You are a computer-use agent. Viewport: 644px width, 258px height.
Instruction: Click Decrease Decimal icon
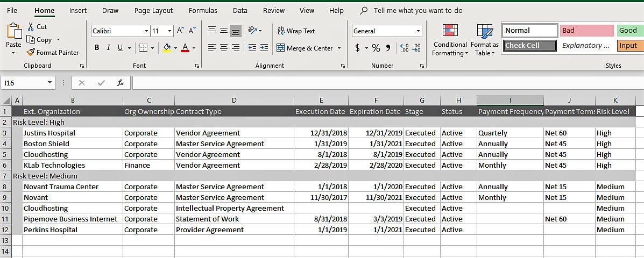416,48
